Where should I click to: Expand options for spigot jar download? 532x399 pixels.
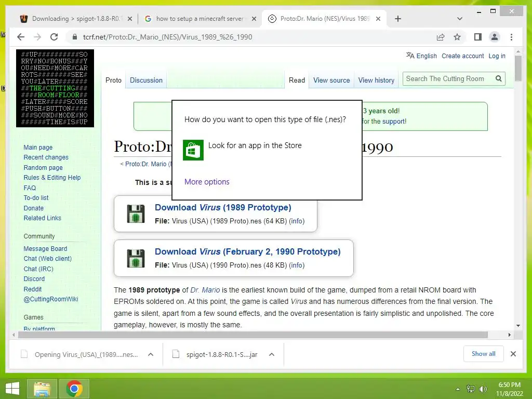(x=271, y=354)
